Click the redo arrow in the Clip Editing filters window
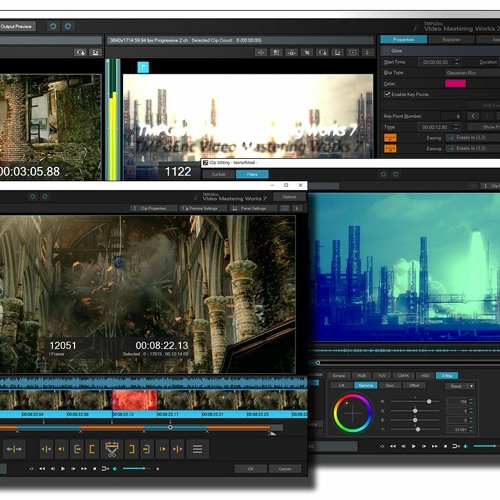The height and width of the screenshot is (500, 500). pyautogui.click(x=395, y=174)
